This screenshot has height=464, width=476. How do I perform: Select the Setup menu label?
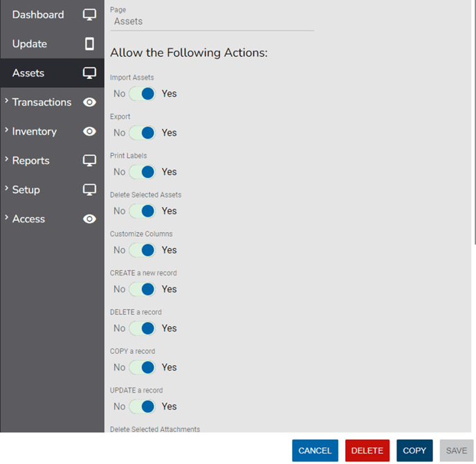26,190
